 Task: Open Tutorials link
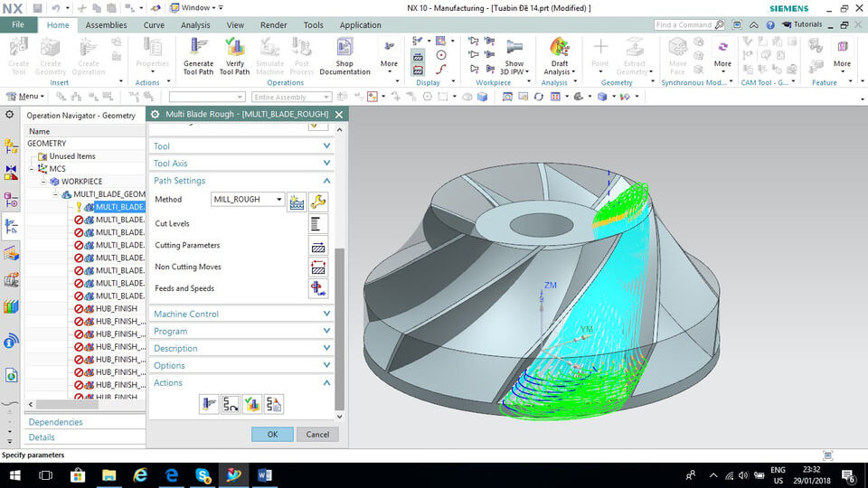click(x=802, y=24)
